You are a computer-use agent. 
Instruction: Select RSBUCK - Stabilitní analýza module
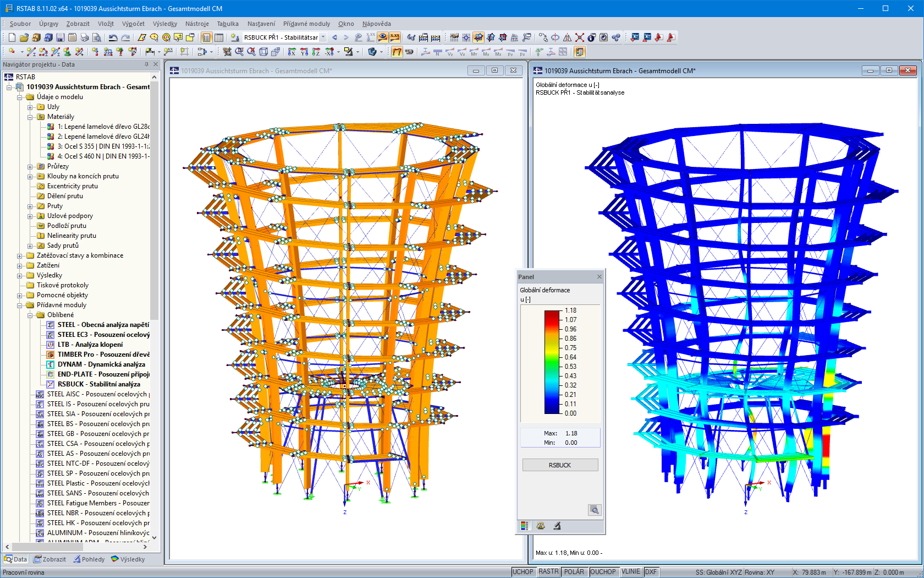pos(99,384)
